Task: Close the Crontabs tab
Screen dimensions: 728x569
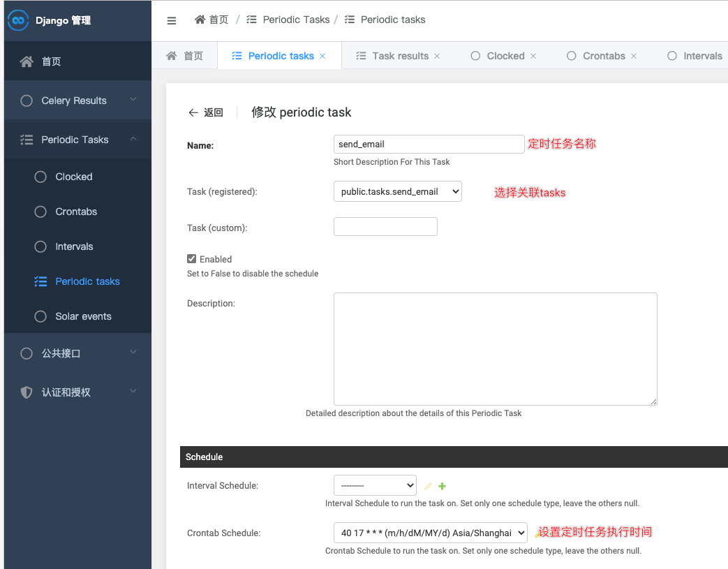Action: pos(634,57)
